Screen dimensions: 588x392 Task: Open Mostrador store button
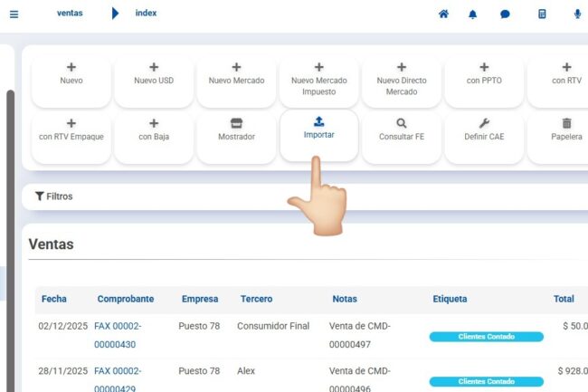[x=236, y=129]
